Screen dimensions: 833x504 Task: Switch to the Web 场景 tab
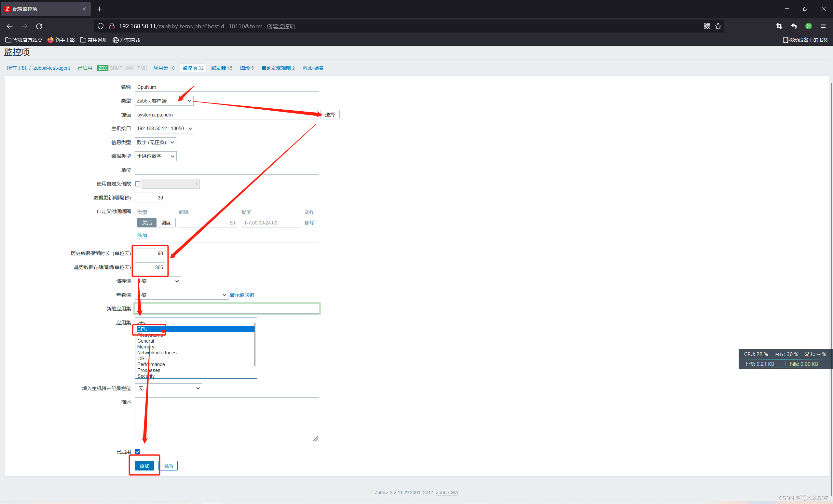[313, 68]
